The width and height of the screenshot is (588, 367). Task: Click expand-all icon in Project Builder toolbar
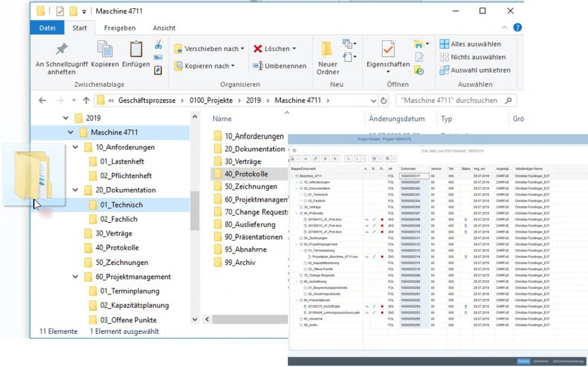point(326,159)
